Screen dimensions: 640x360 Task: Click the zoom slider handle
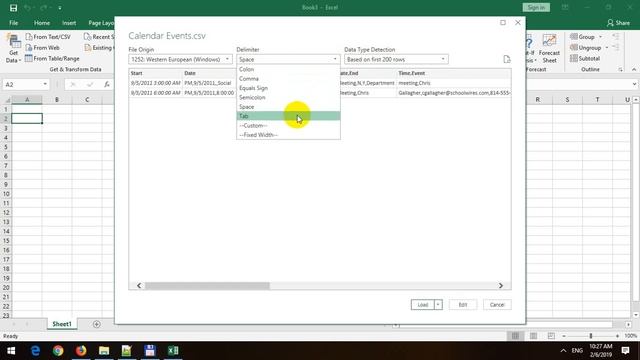pos(591,336)
